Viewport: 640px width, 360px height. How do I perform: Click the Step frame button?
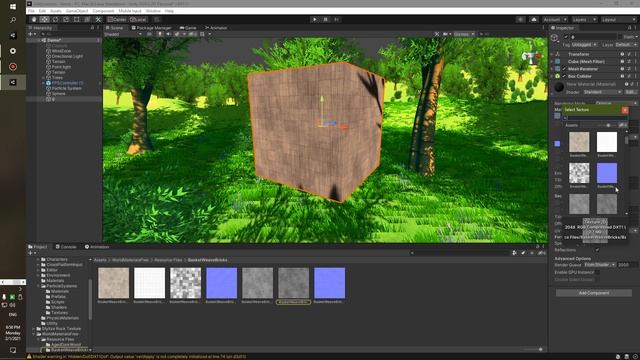(336, 20)
